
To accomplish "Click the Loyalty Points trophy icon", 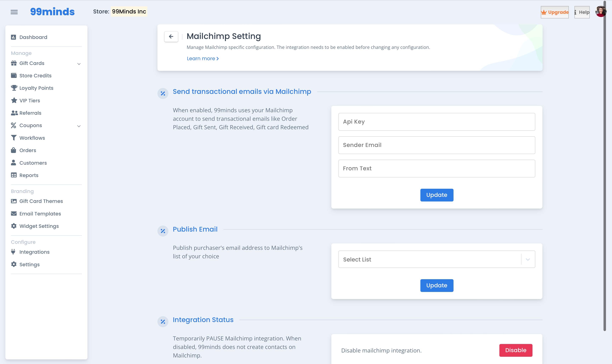I will (14, 88).
